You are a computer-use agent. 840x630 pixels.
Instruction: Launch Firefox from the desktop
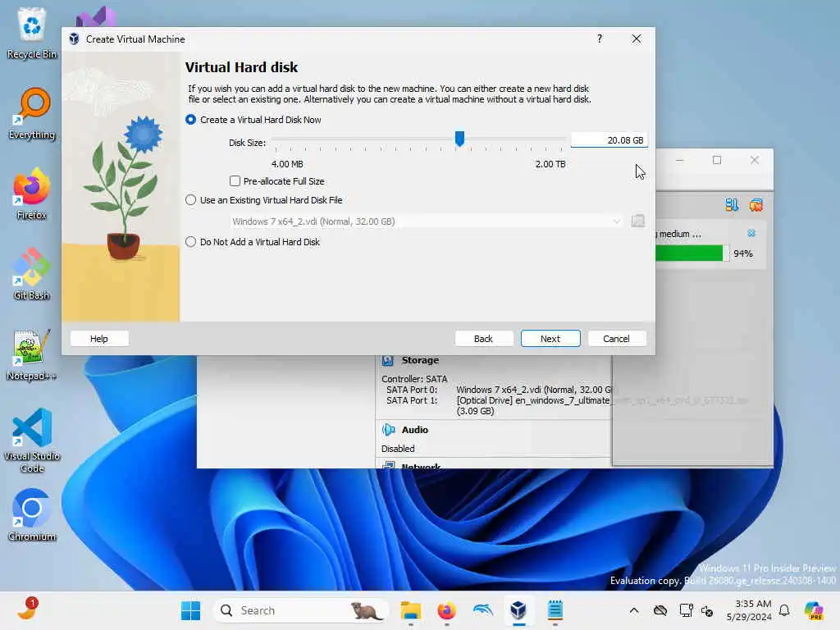point(32,194)
